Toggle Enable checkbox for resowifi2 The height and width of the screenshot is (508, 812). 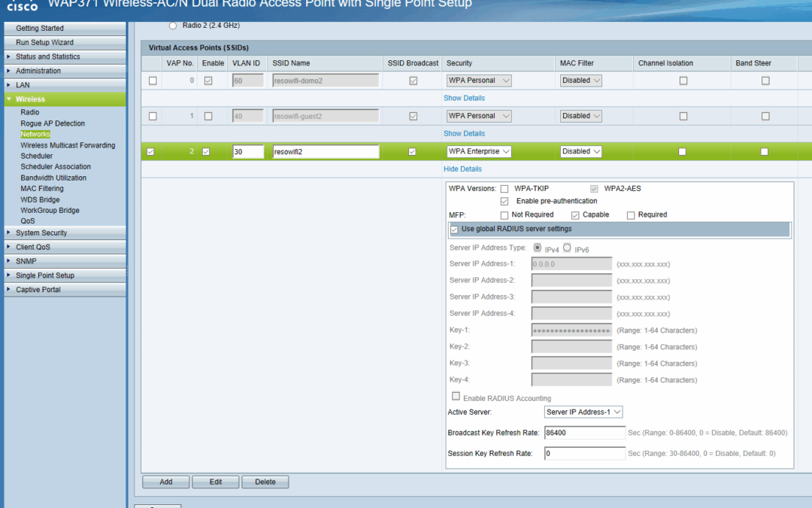206,152
